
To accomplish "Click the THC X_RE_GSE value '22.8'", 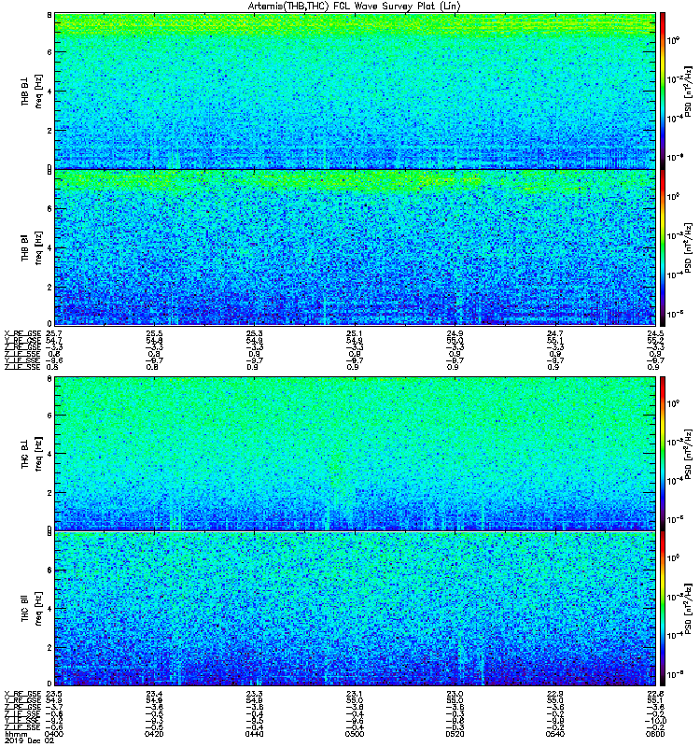I will 655,694.
